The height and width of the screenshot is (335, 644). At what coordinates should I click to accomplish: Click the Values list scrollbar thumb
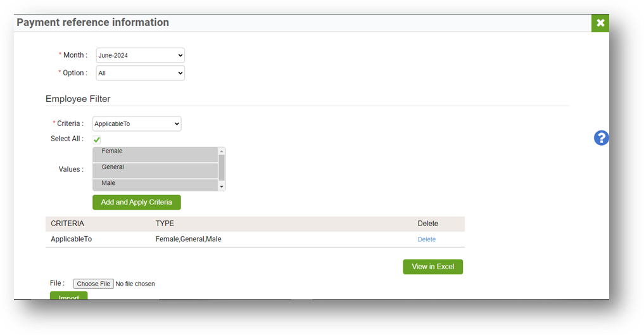[x=222, y=167]
